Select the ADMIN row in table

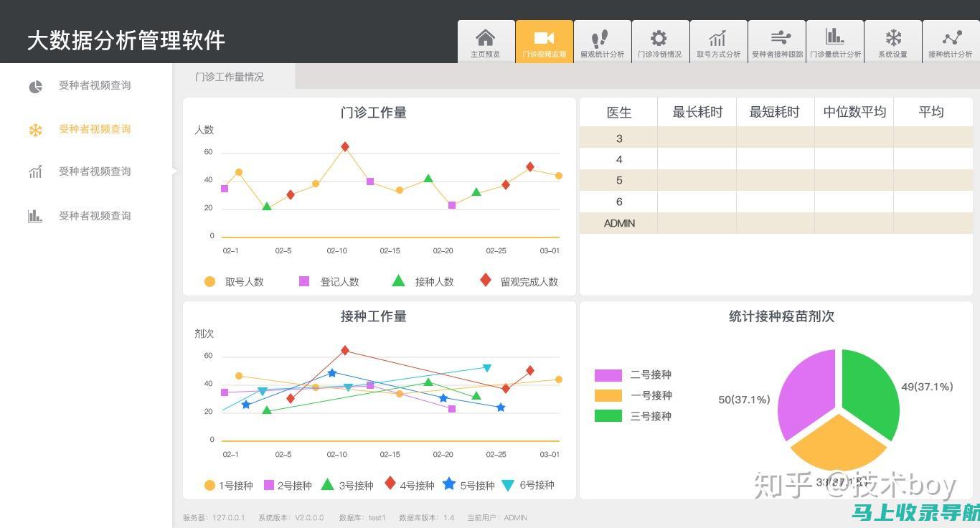(776, 223)
